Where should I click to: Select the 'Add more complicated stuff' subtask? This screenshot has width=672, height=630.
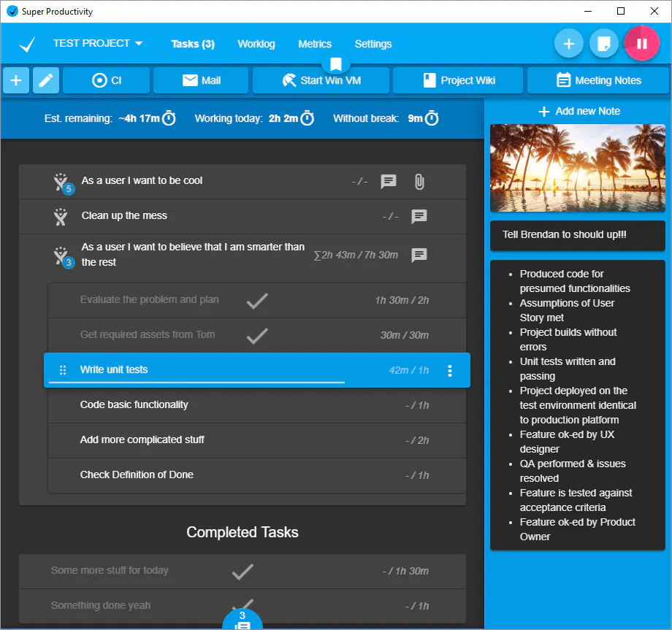click(256, 441)
